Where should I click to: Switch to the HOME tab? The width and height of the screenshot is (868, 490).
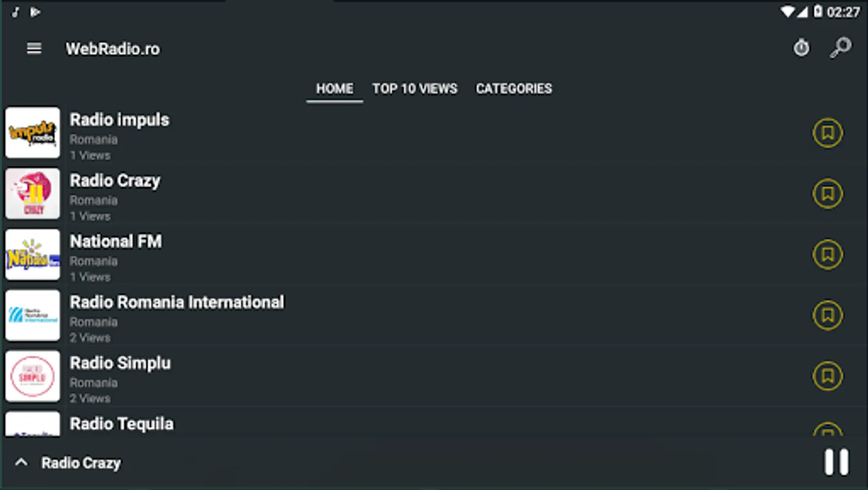[334, 89]
